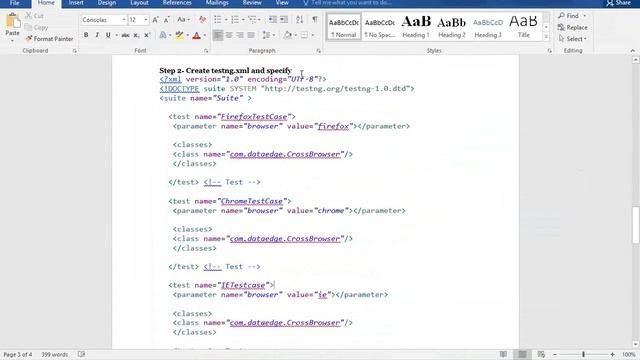The height and width of the screenshot is (360, 640).
Task: Expand the Styles gallery more arrow
Action: (x=546, y=36)
